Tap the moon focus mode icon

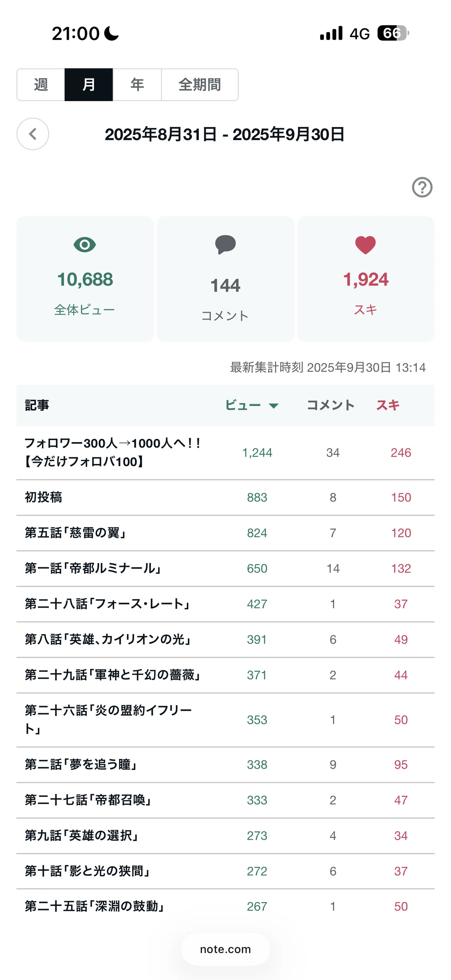tap(111, 33)
